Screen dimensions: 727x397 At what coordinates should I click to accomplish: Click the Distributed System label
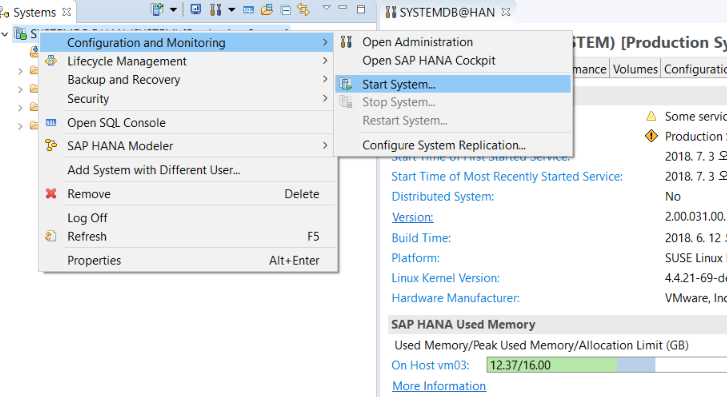coord(443,197)
